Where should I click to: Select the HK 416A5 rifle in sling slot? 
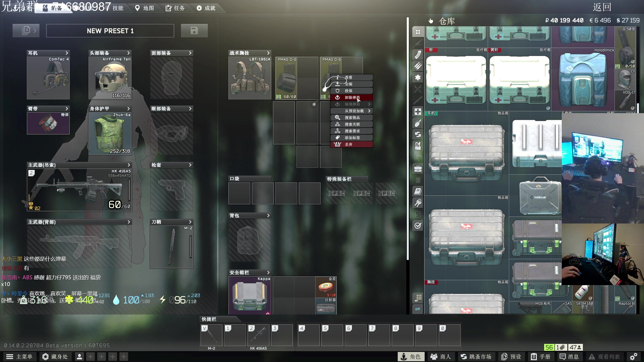point(79,190)
